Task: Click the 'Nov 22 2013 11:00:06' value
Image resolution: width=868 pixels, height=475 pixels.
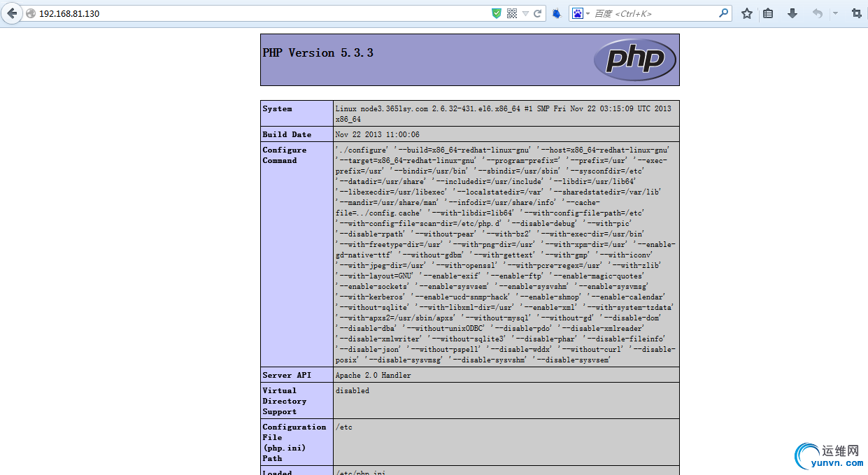Action: pos(378,134)
